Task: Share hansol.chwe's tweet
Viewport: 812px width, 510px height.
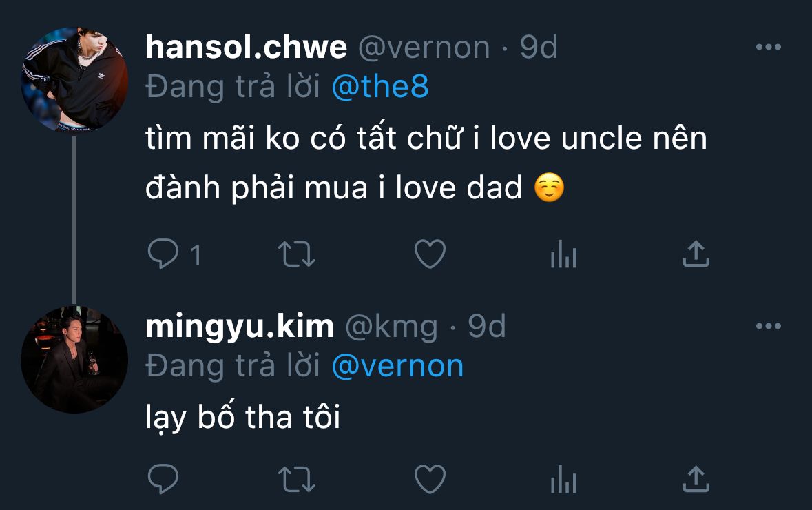Action: point(696,255)
